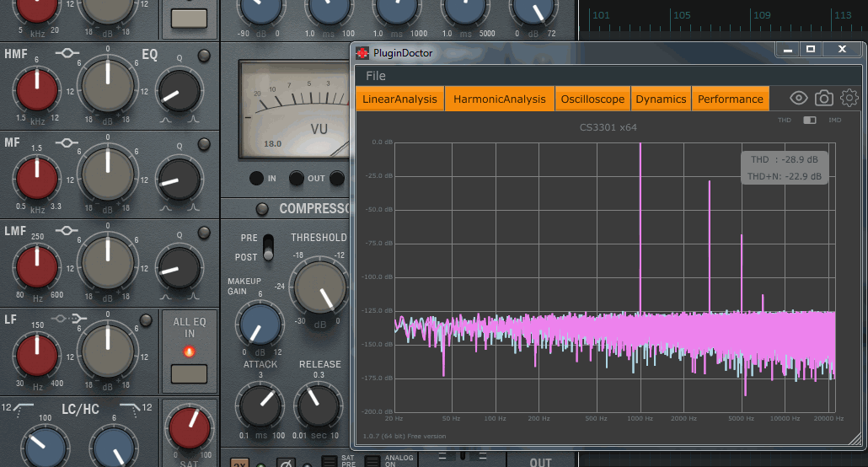868x467 pixels.
Task: Click the compressor ATTACK knob
Action: pyautogui.click(x=260, y=406)
